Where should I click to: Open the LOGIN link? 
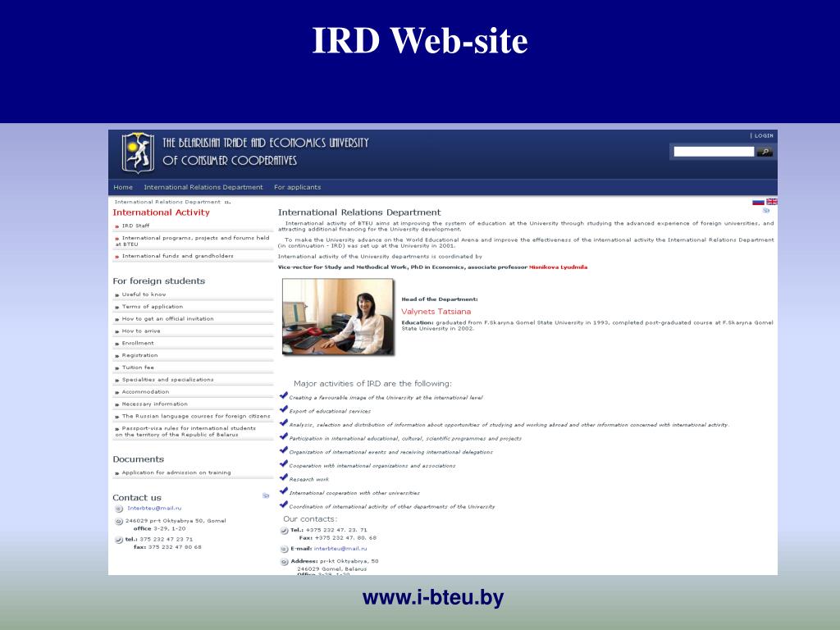point(764,135)
